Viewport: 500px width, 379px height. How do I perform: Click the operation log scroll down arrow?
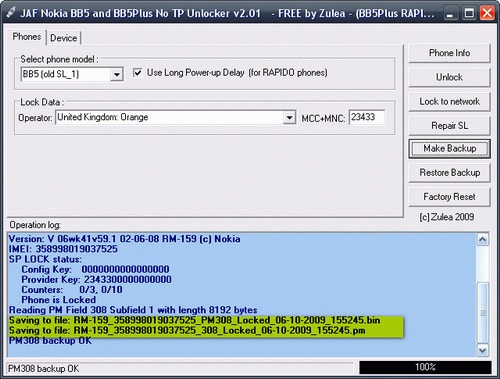tap(483, 350)
